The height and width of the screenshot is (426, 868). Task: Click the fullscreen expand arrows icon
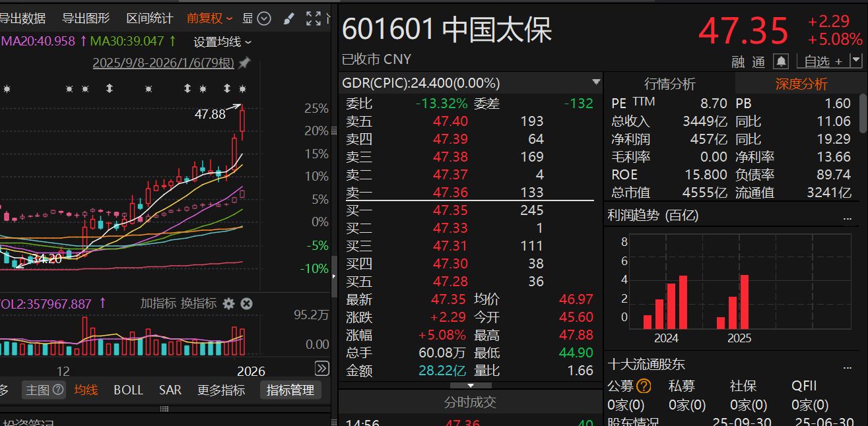(x=314, y=18)
